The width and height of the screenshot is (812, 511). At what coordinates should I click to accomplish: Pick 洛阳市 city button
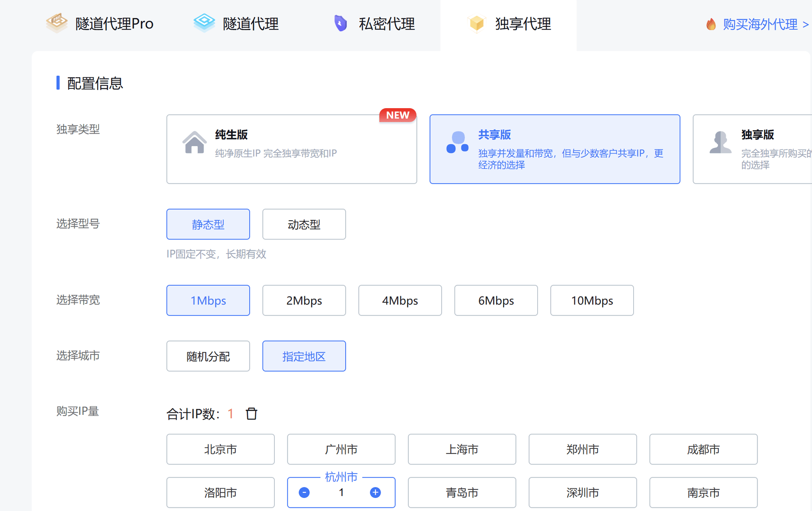(x=220, y=492)
